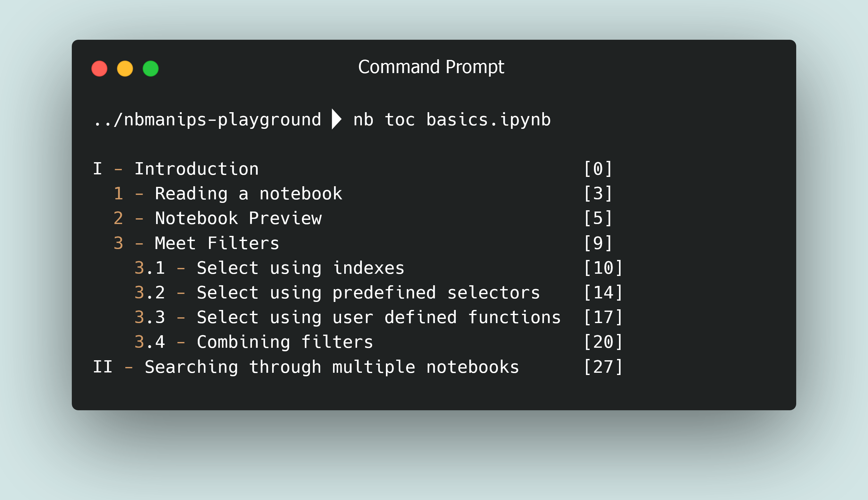Select the 'Reading a notebook' entry
Screen dimensions: 868x500
point(248,194)
